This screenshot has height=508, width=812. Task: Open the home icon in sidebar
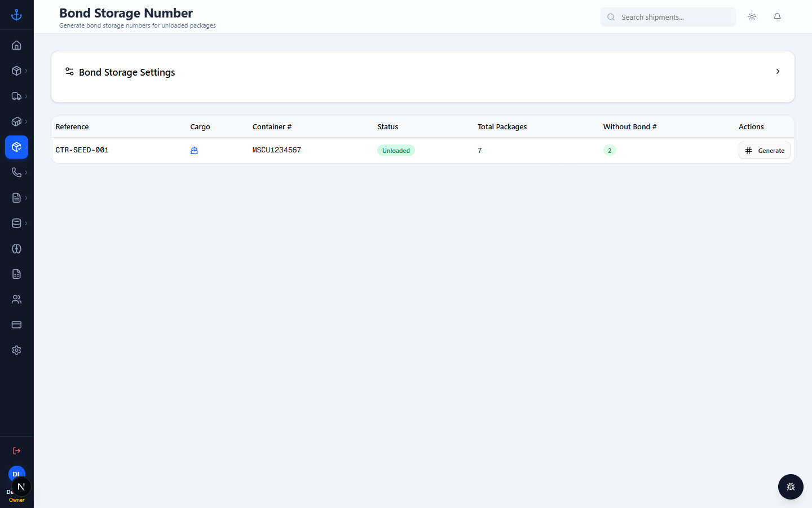16,45
